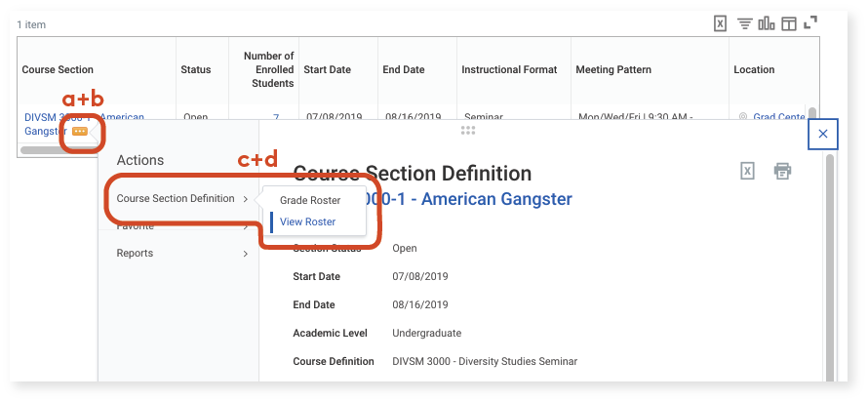Click the Grad Center location pin icon
Screen dimensions: 868x401
[743, 117]
